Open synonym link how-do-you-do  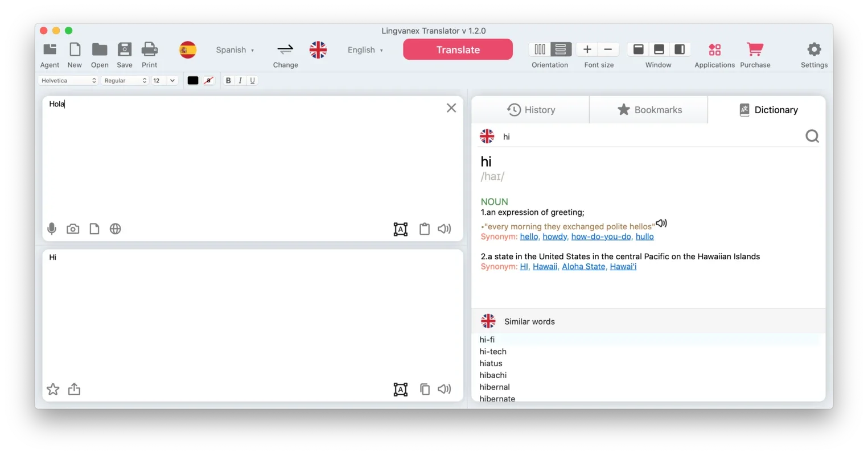[601, 237]
